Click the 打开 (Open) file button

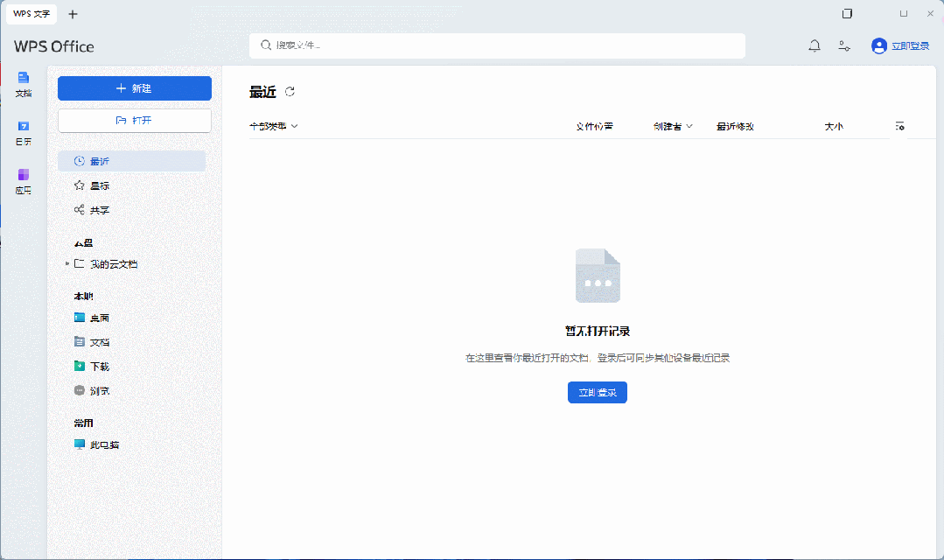[x=134, y=121]
